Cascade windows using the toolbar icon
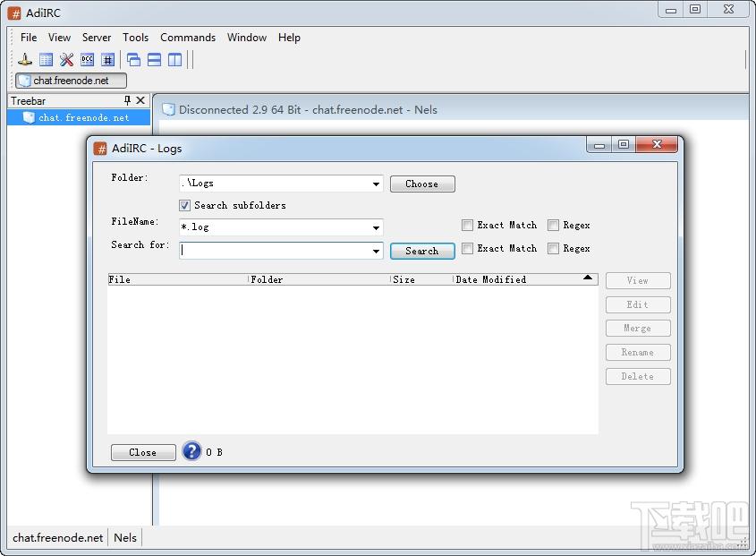Image resolution: width=756 pixels, height=556 pixels. coord(133,60)
